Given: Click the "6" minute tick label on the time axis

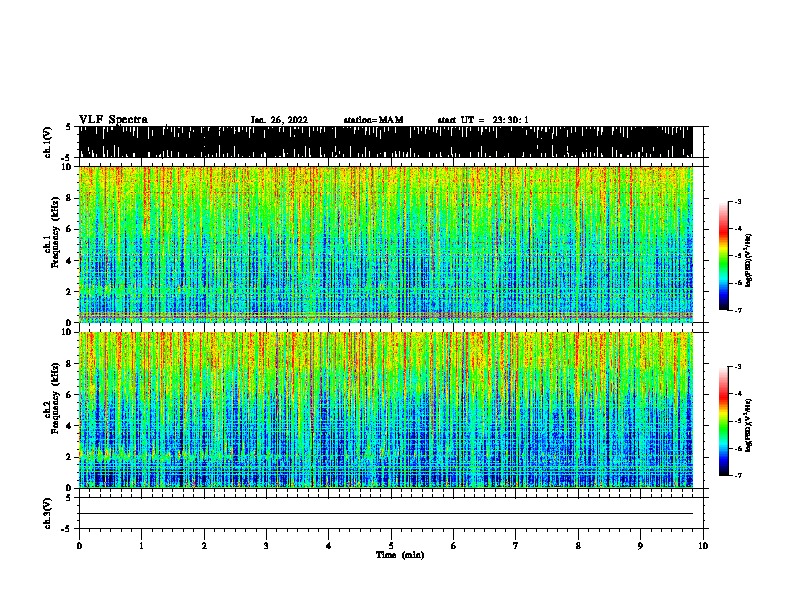Looking at the screenshot, I should 454,546.
